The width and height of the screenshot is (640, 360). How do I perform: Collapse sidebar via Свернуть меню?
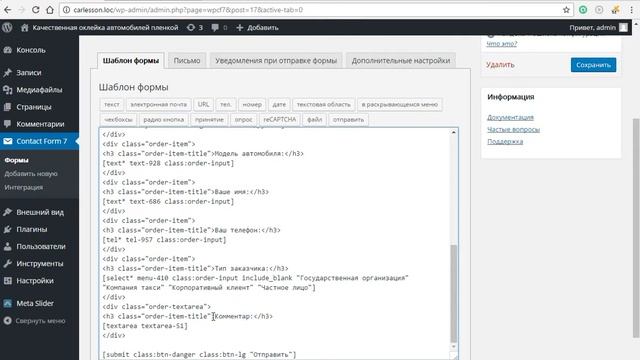coord(39,321)
